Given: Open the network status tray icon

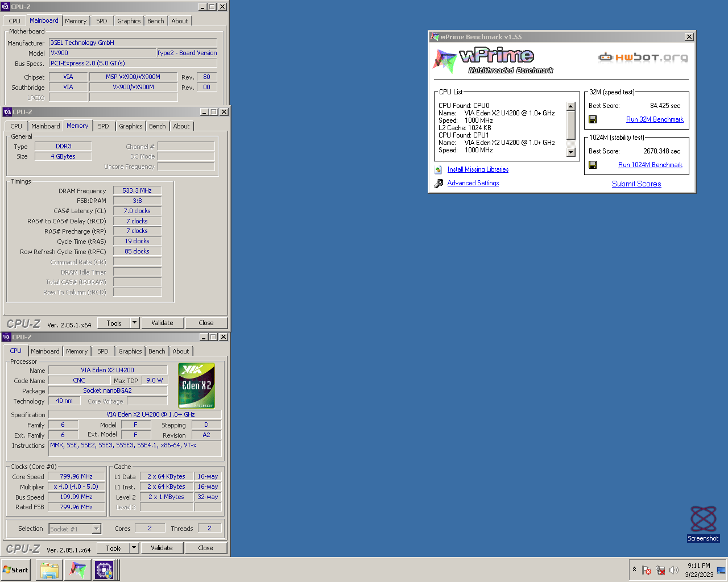Looking at the screenshot, I should pyautogui.click(x=660, y=570).
